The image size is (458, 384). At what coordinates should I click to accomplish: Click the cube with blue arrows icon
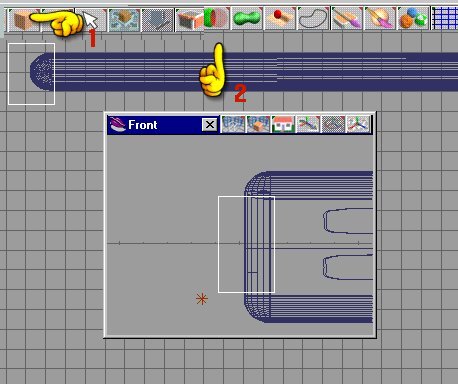pos(124,20)
